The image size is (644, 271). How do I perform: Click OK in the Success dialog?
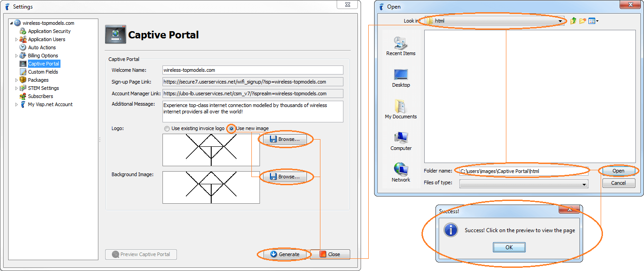click(509, 247)
